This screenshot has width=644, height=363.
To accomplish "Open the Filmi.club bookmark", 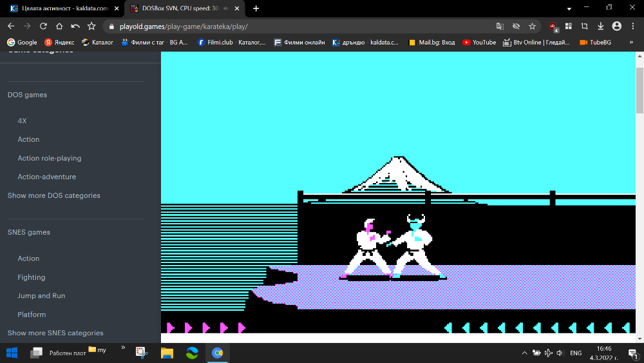I will point(231,43).
